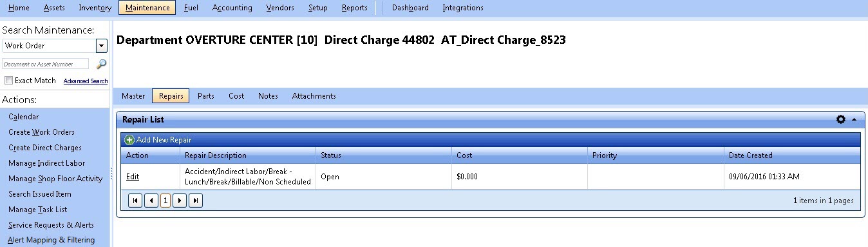Go to first page of repair list
Screen dimensions: 868x247
(135, 201)
